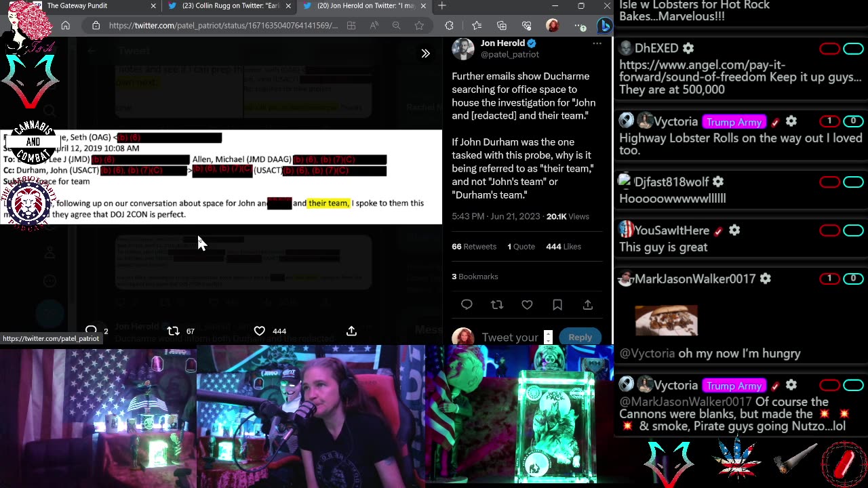Open Browser essentials heart icon

pyautogui.click(x=527, y=26)
